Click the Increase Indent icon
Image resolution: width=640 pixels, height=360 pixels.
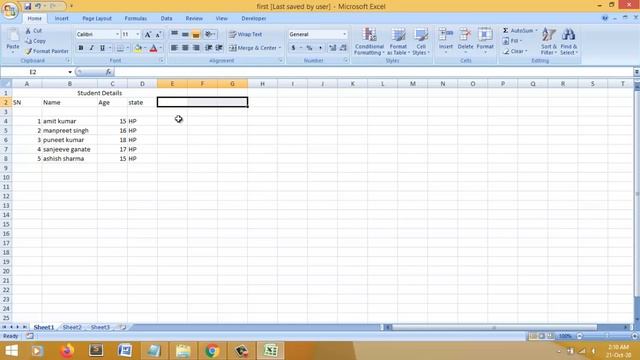[x=219, y=48]
